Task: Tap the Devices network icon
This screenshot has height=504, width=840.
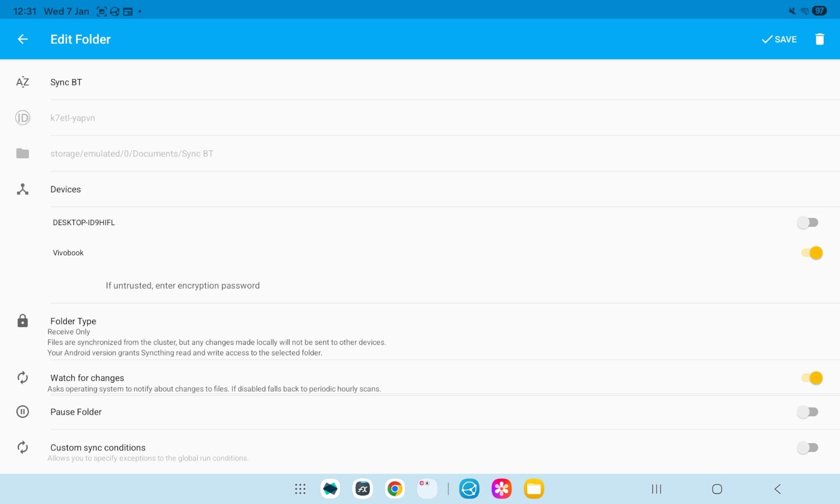Action: (x=23, y=190)
